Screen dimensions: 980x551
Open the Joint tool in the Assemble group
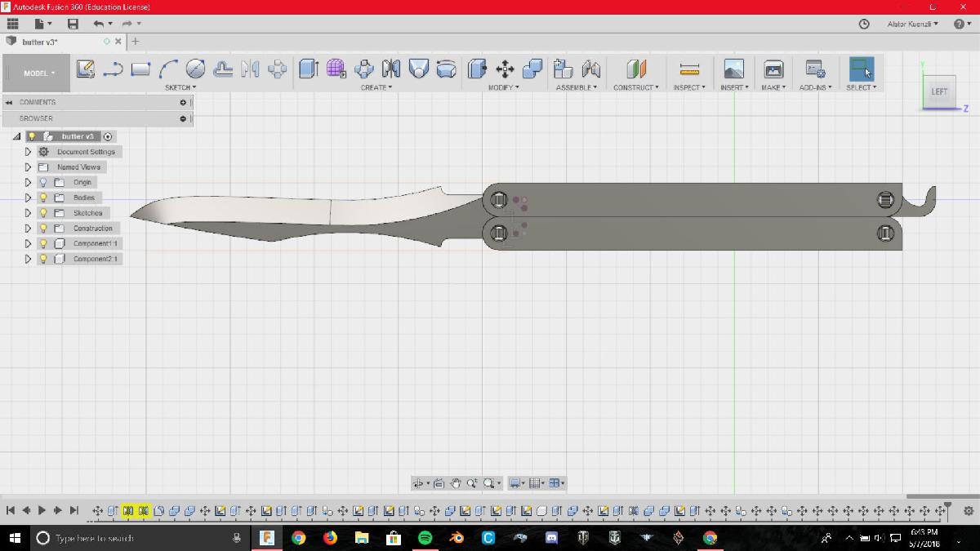(590, 69)
